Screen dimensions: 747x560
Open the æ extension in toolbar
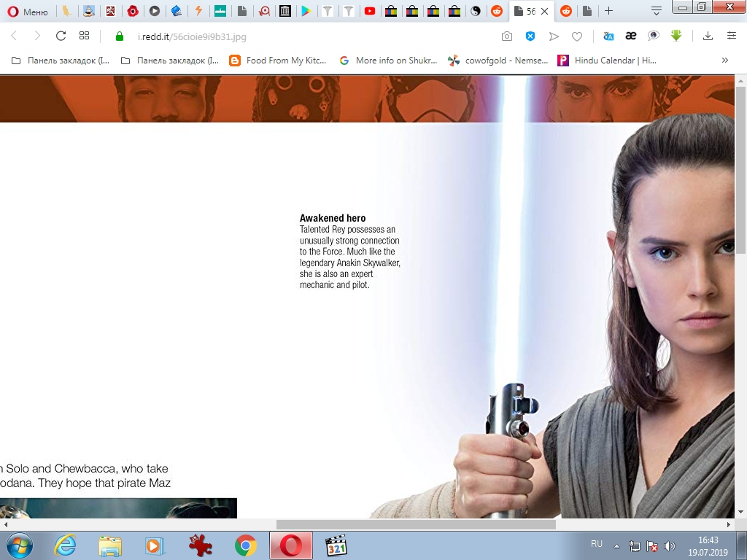tap(631, 36)
